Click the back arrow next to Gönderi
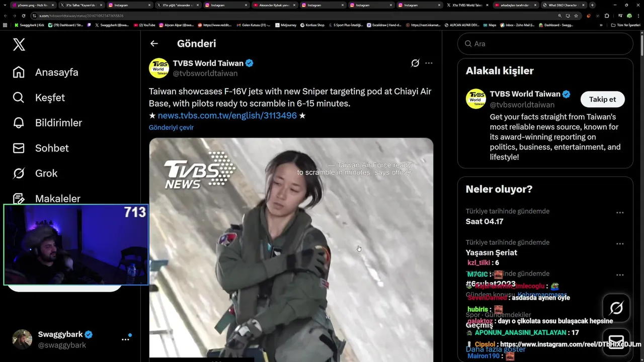This screenshot has height=362, width=644. [154, 44]
